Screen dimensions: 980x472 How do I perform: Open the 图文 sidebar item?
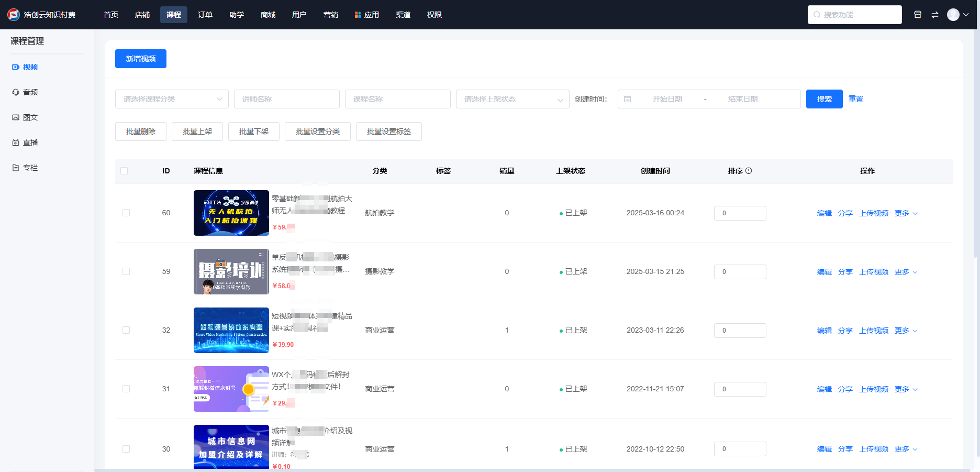click(25, 117)
